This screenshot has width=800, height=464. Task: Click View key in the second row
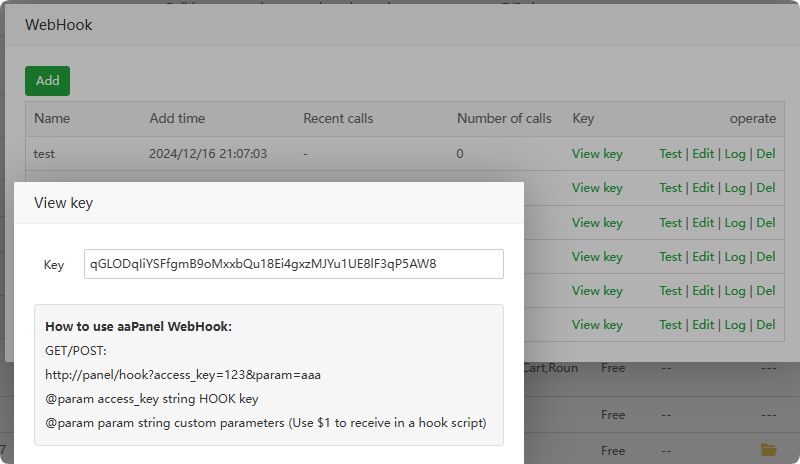597,188
